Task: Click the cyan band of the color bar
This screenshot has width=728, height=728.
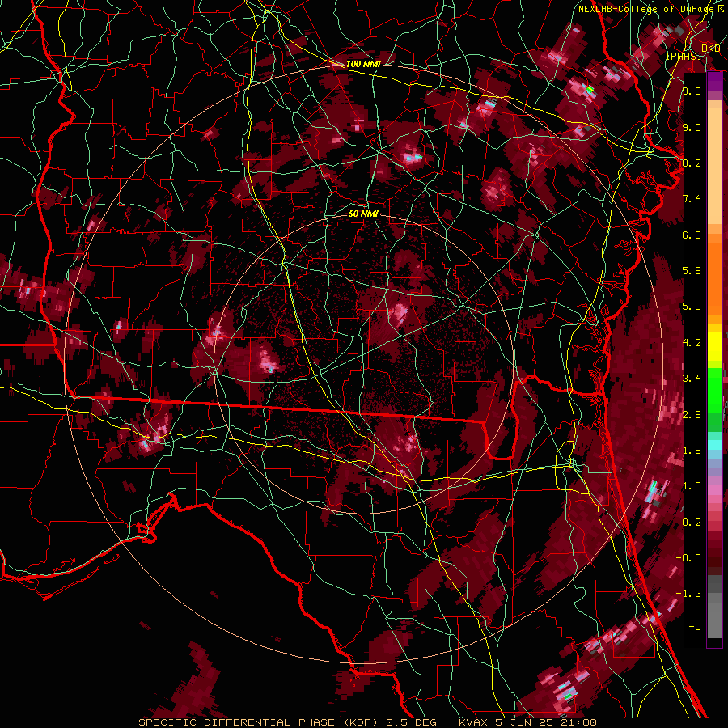Action: point(714,444)
